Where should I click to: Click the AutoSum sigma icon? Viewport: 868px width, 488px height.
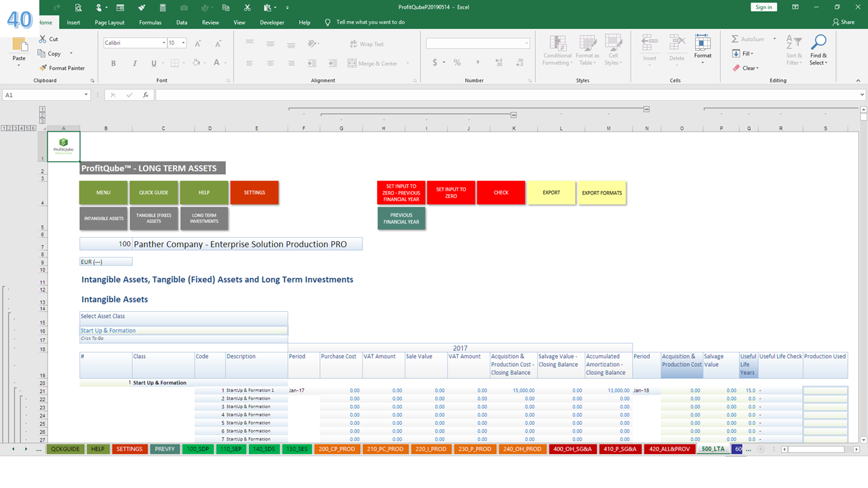tap(736, 39)
